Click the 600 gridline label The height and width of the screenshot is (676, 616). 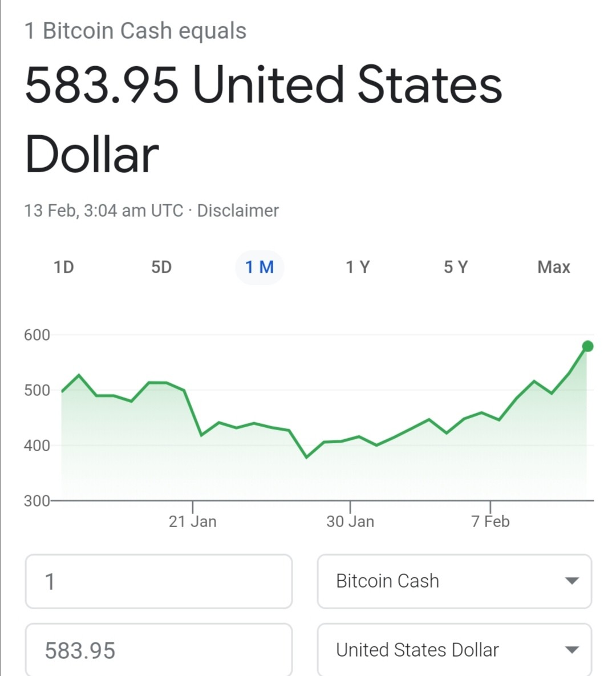(x=37, y=335)
